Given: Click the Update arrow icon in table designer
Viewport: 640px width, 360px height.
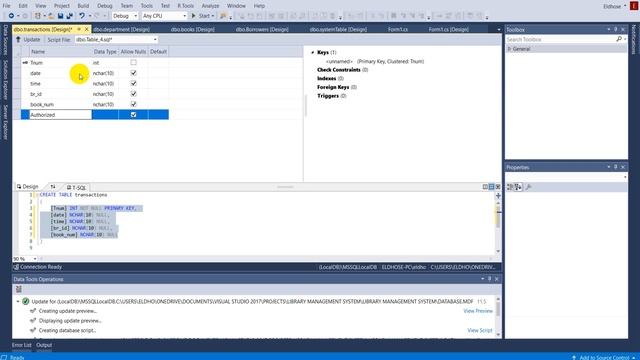Looking at the screenshot, I should point(18,40).
